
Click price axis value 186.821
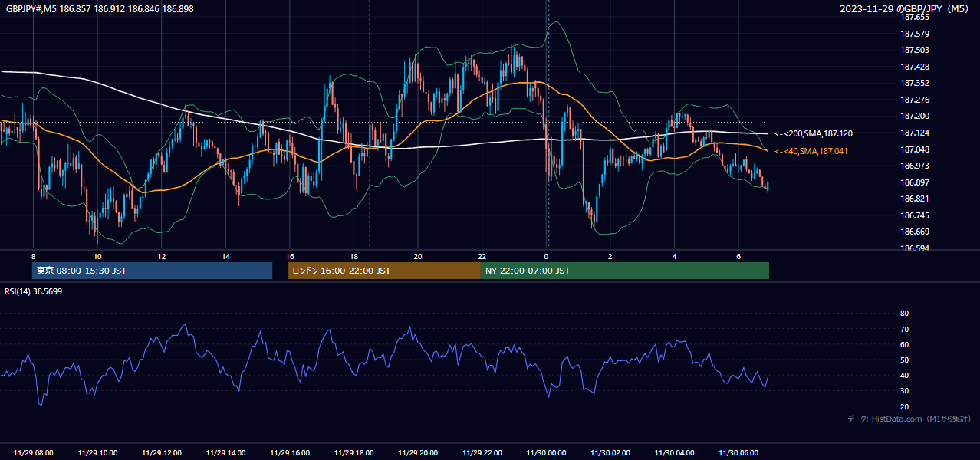(x=916, y=199)
